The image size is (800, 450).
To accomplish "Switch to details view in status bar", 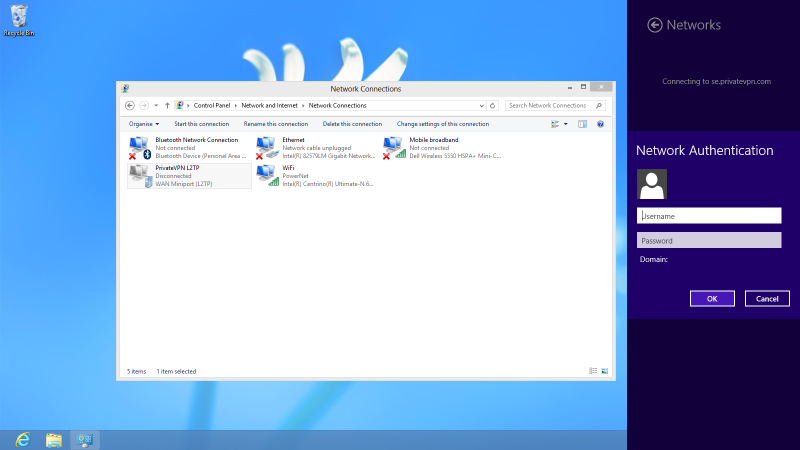I will point(592,371).
